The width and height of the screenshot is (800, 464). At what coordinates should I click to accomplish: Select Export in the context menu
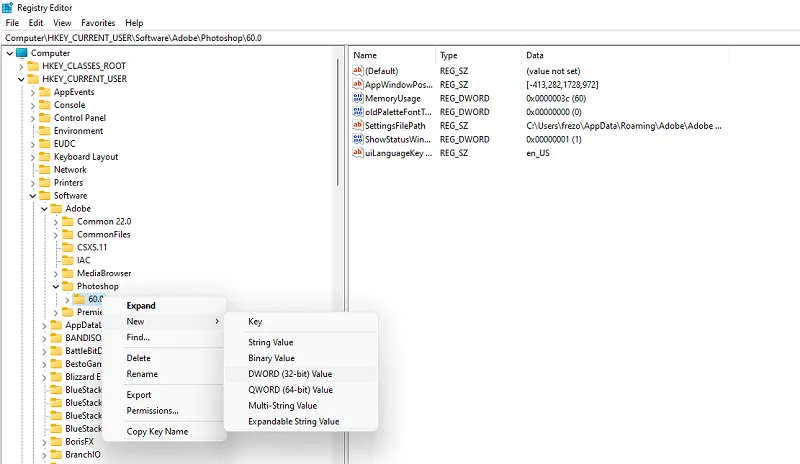[164, 395]
